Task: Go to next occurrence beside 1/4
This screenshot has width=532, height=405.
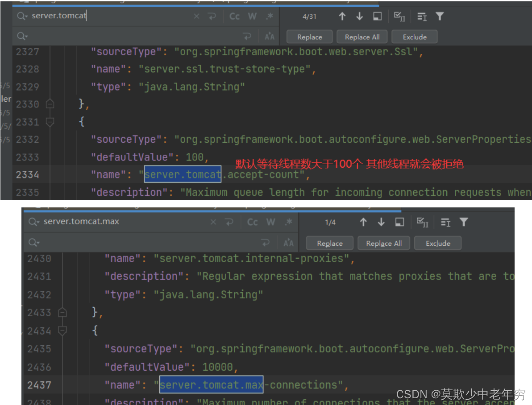Action: [381, 222]
